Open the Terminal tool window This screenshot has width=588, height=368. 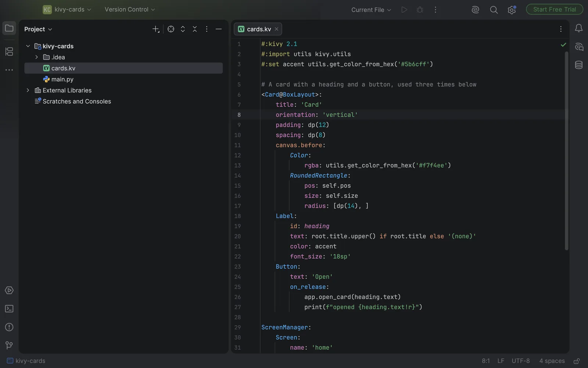pos(9,309)
